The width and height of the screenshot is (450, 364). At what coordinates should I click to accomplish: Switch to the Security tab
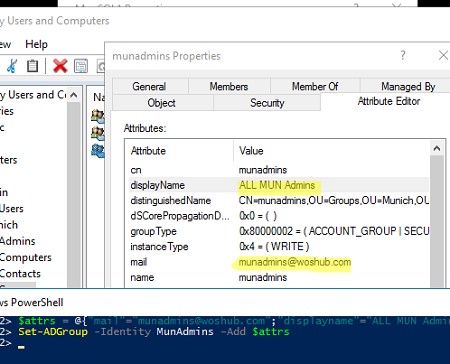267,103
